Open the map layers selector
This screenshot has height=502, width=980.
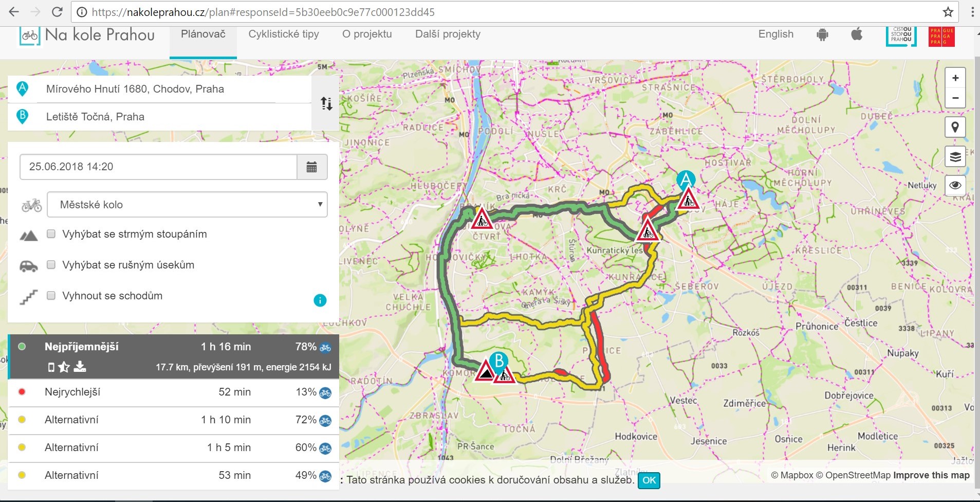(x=955, y=156)
